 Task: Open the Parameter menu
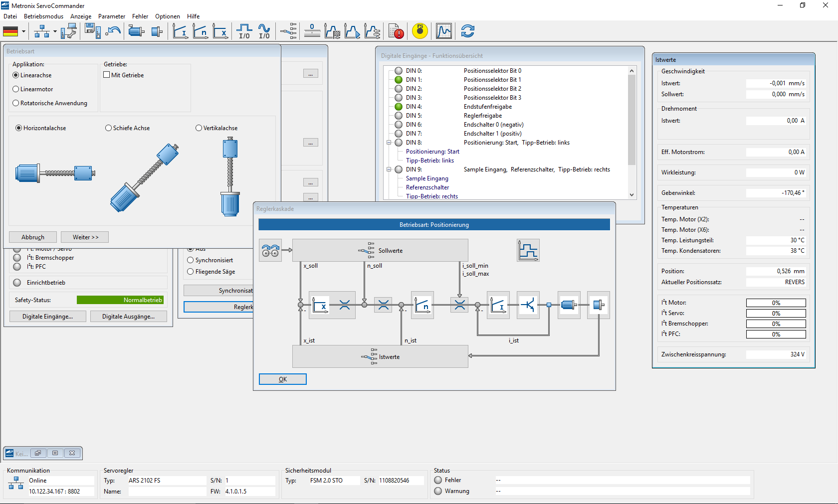point(112,16)
